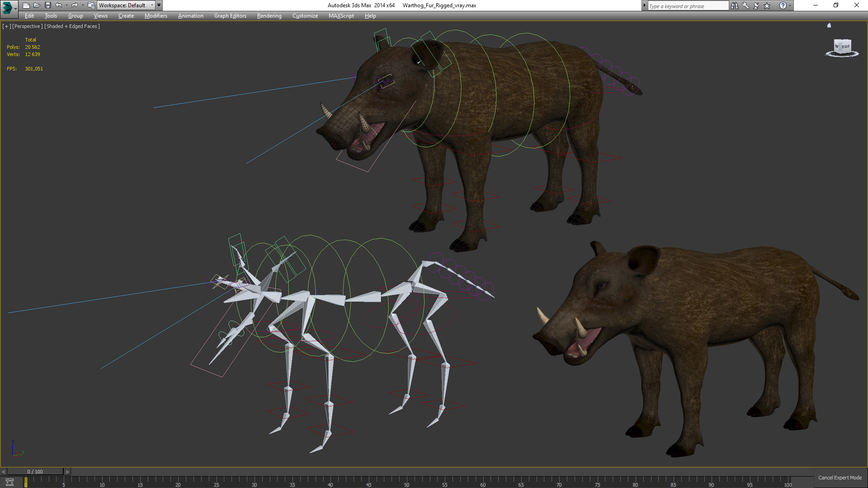Open the Workspace: Default dropdown

click(x=126, y=5)
